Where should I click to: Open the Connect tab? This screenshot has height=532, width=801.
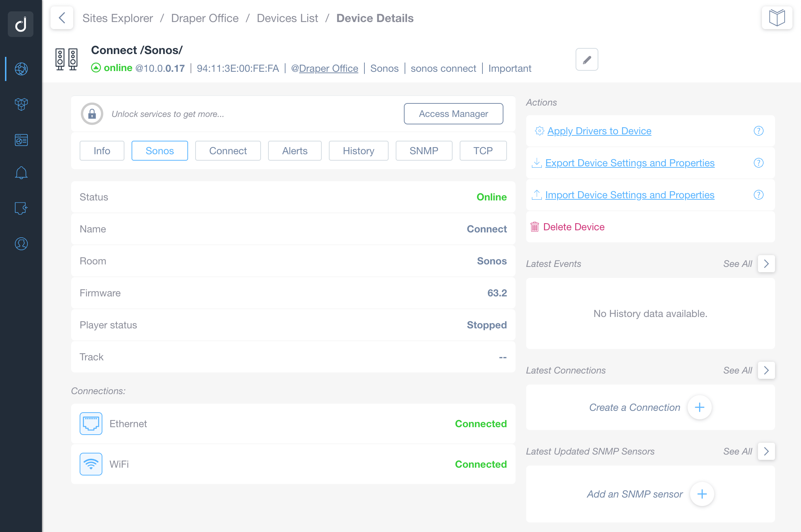tap(228, 151)
